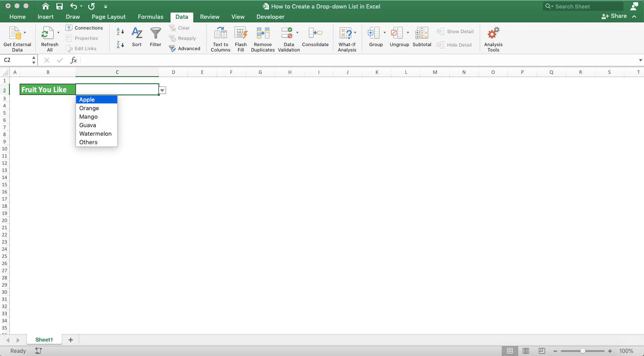Save the workbook with the disk icon
The height and width of the screenshot is (356, 644).
tap(60, 6)
